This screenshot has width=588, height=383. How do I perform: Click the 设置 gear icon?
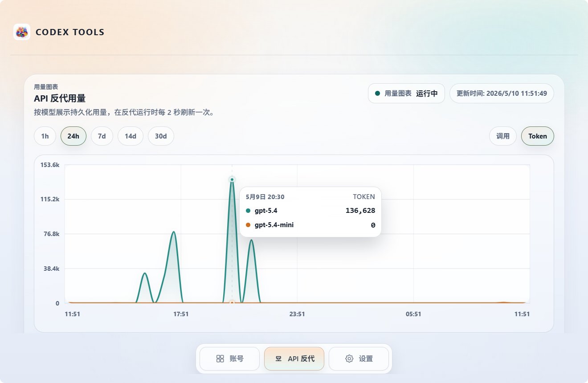pyautogui.click(x=349, y=359)
